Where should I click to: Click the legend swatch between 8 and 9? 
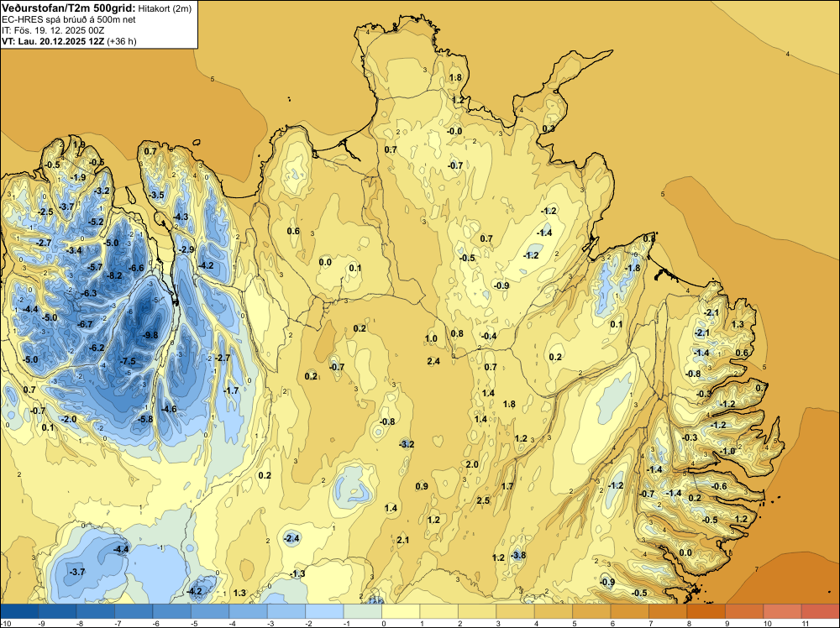[706, 611]
